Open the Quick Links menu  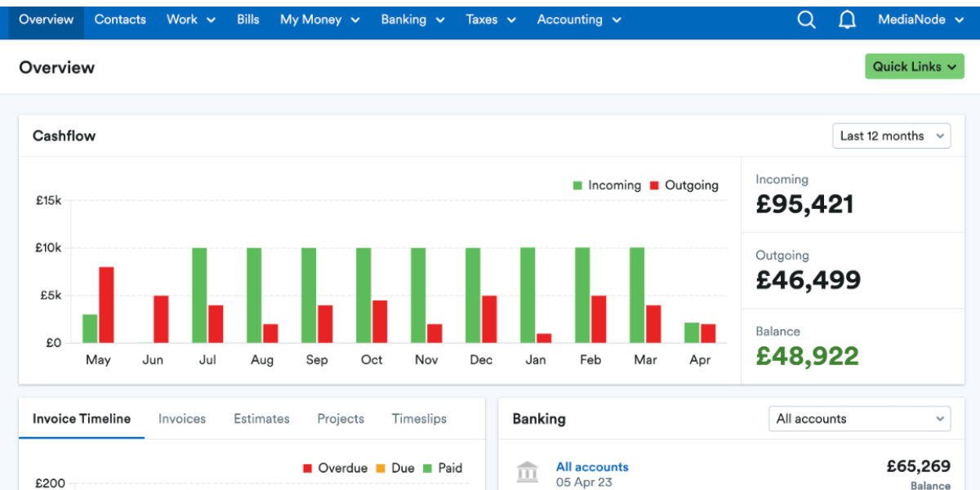(x=914, y=66)
